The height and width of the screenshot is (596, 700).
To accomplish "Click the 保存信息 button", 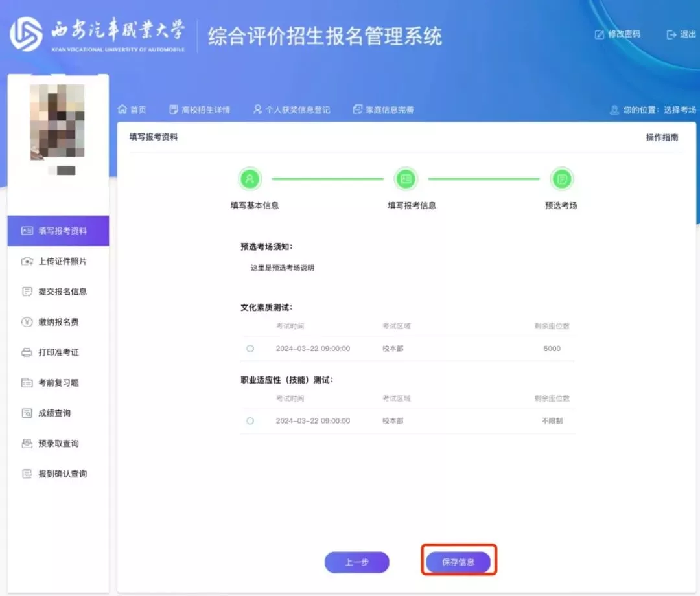I will tap(458, 562).
